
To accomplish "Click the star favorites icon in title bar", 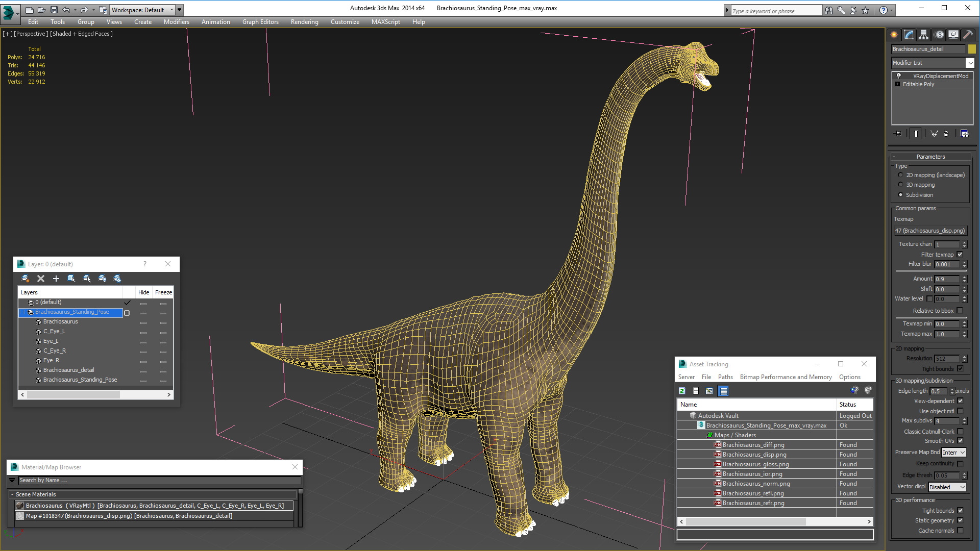I will pos(866,10).
